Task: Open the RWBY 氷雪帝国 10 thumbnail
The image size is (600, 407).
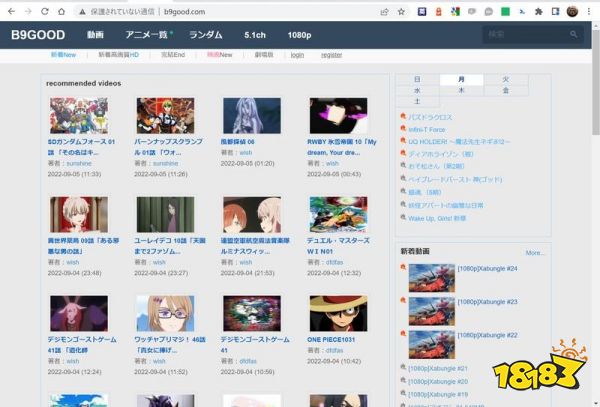Action: pyautogui.click(x=338, y=116)
